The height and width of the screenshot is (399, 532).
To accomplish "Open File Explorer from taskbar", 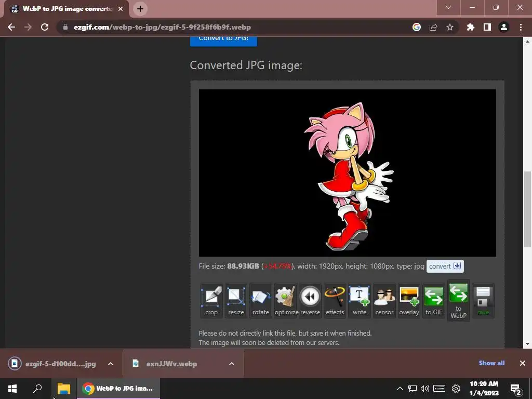I will pos(64,389).
